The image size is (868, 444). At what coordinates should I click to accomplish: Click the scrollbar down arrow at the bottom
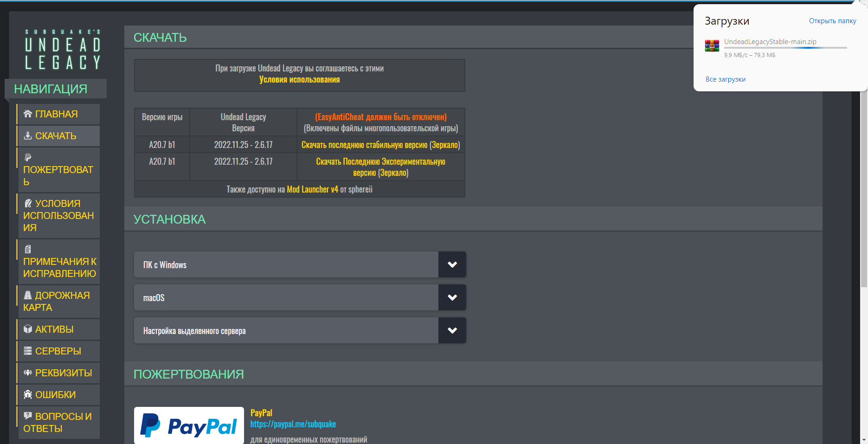[x=864, y=440]
